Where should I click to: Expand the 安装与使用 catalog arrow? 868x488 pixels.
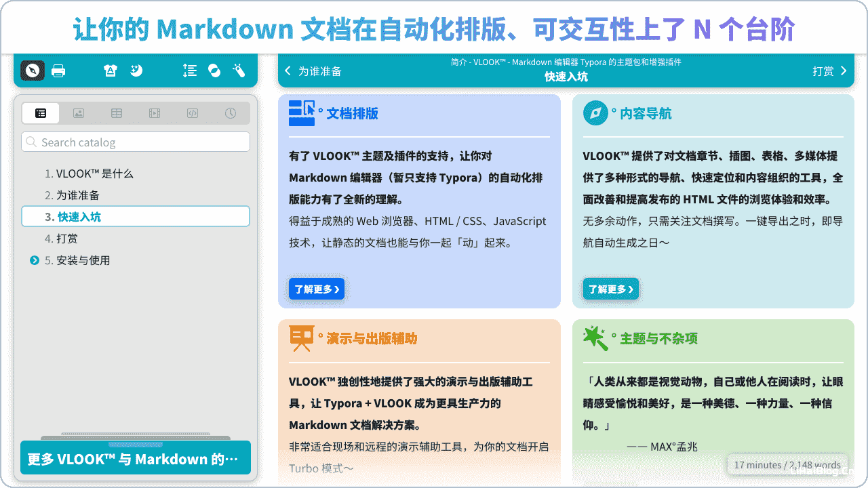(35, 260)
